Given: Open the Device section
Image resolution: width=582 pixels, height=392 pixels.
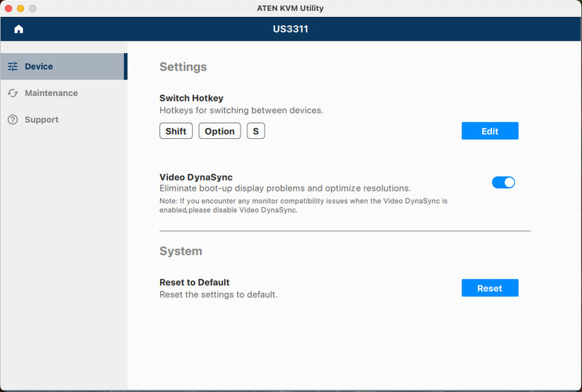Looking at the screenshot, I should coord(63,66).
